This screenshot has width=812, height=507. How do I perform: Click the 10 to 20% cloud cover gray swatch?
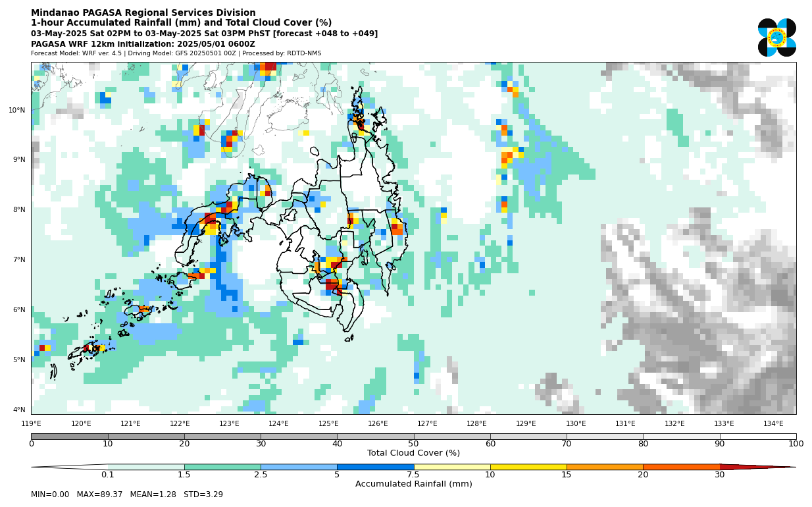coord(146,436)
